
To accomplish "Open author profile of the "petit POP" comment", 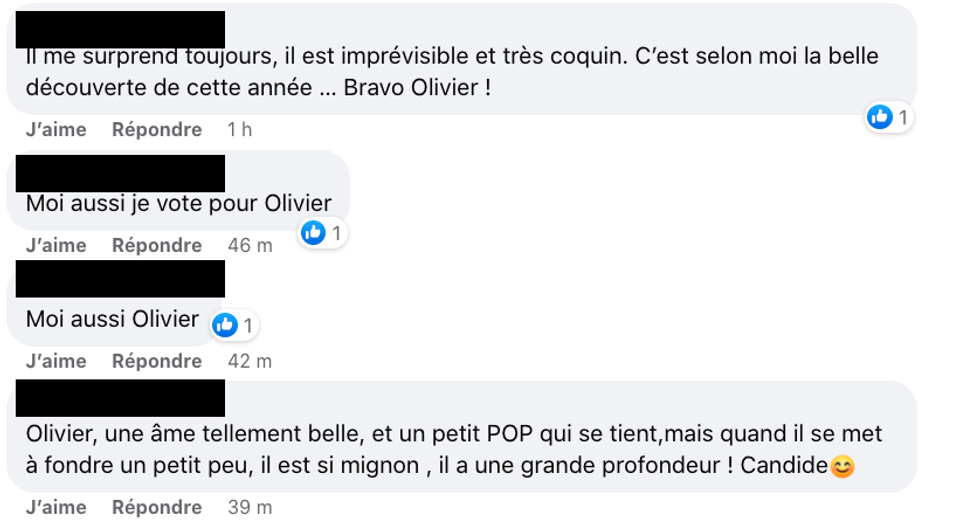I will coord(120,399).
